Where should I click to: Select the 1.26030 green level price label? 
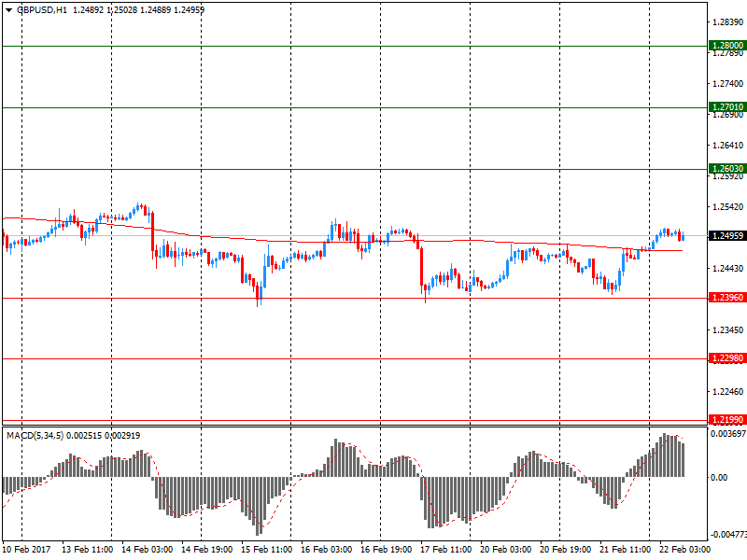coord(727,168)
